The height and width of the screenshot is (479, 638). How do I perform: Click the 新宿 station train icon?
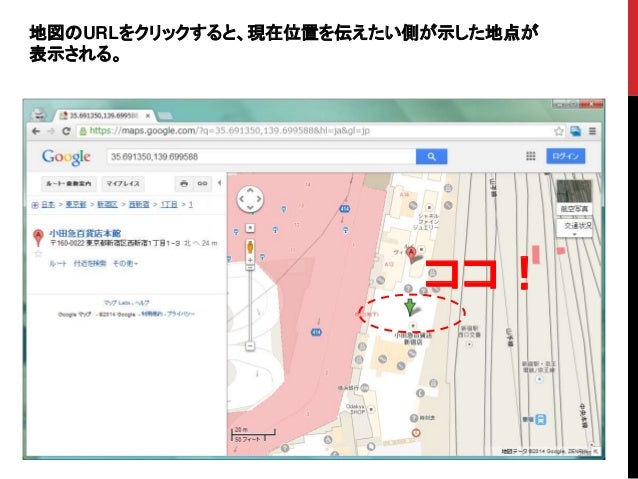point(540,419)
